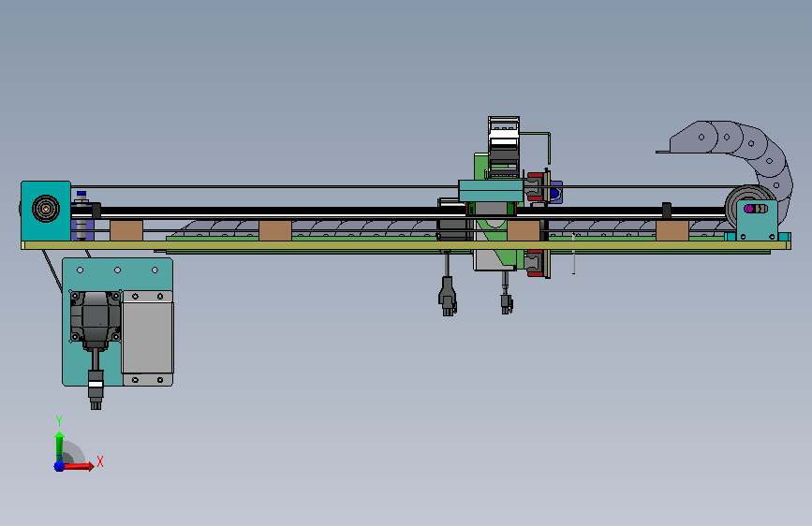Image resolution: width=812 pixels, height=526 pixels.
Task: Select the blue component on the carriage
Action: point(555,193)
